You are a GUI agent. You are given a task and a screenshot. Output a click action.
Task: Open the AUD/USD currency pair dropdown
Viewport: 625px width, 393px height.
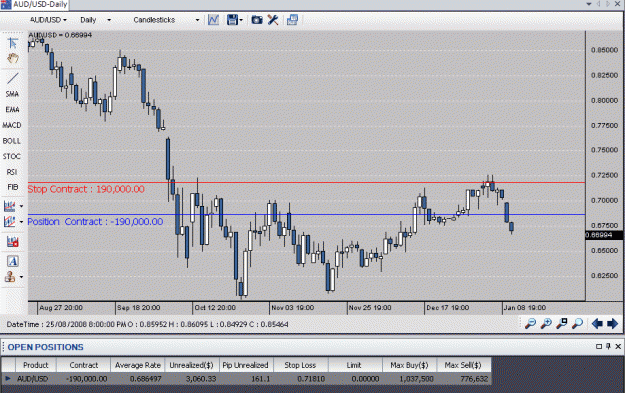(x=48, y=20)
